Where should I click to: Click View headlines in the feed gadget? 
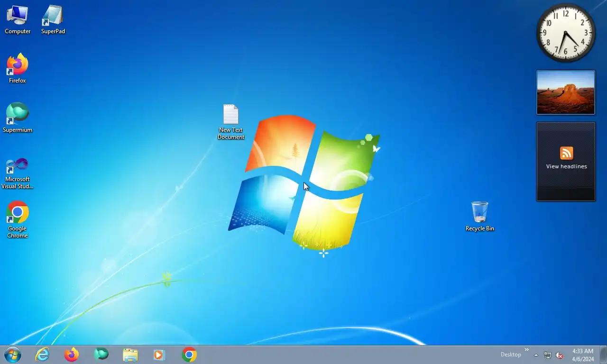click(567, 166)
